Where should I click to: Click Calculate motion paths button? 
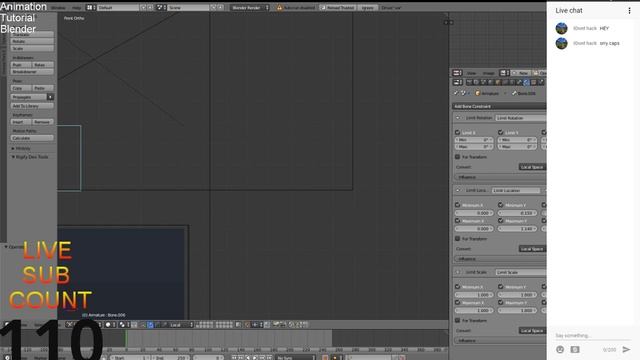click(32, 138)
